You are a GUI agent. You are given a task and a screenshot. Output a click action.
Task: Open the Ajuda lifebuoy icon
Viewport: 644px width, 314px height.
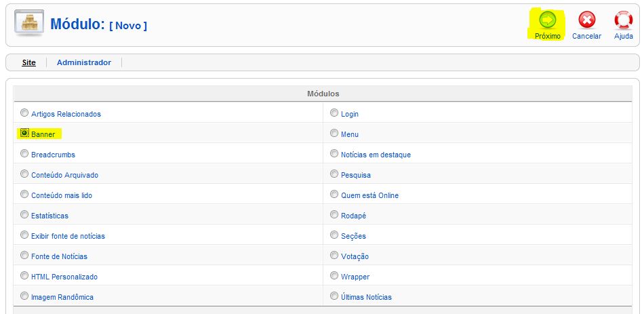(624, 20)
